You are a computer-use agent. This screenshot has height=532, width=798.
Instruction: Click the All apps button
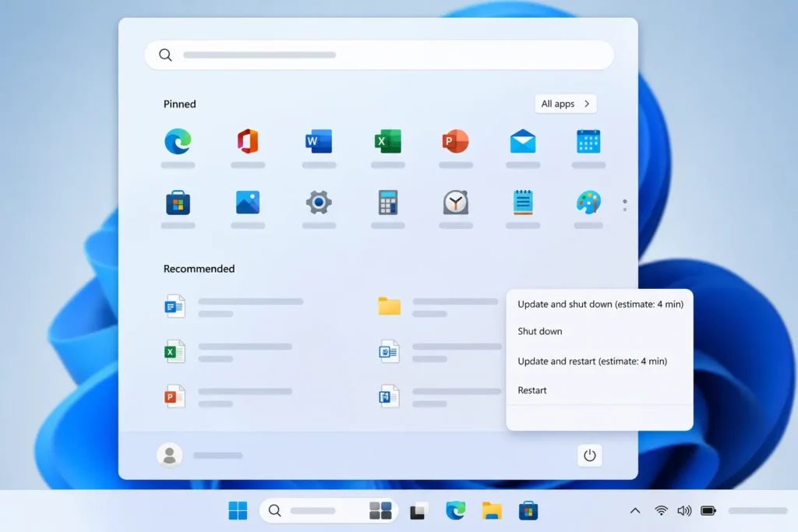click(x=564, y=103)
